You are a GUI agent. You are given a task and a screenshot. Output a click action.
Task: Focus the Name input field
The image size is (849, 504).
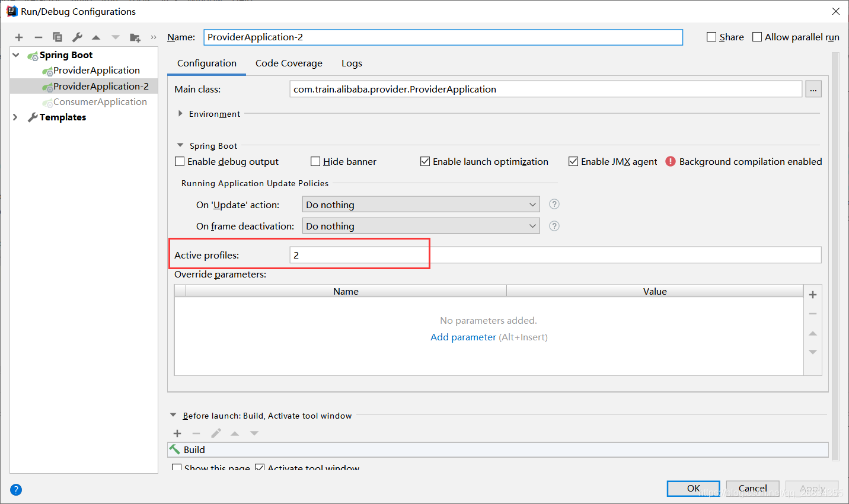click(x=443, y=37)
